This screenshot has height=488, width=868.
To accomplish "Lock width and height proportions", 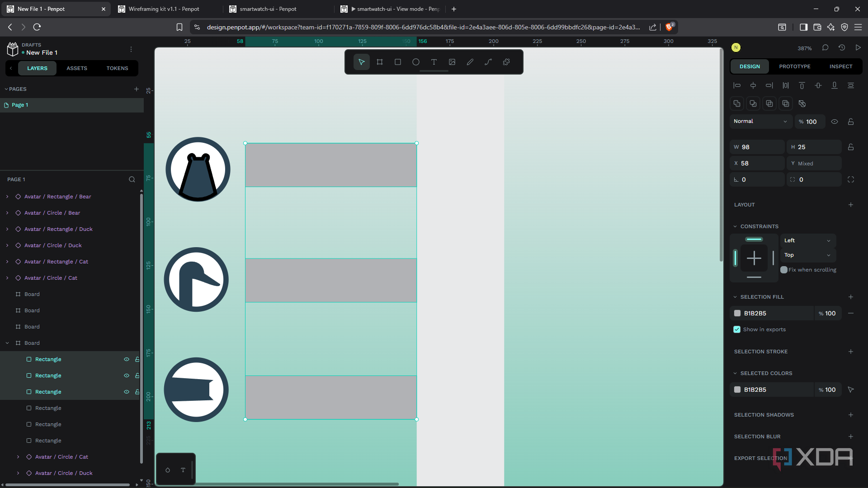I will pyautogui.click(x=851, y=147).
